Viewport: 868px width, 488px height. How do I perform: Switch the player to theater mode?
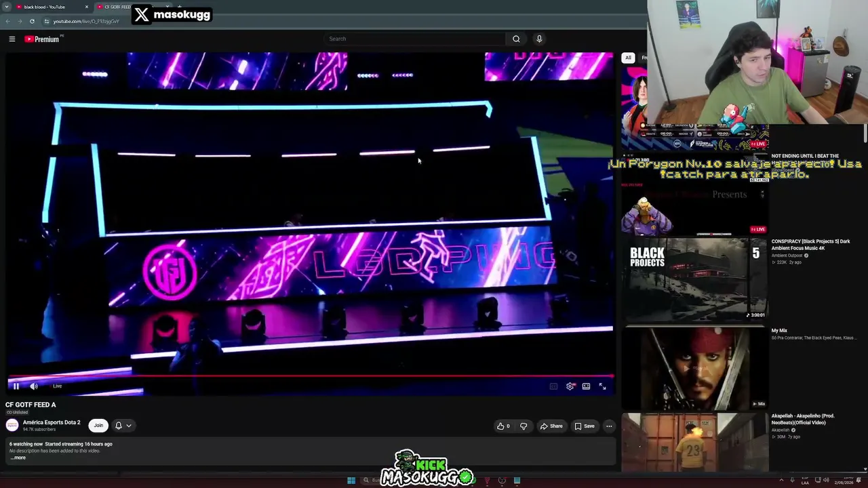tap(586, 386)
